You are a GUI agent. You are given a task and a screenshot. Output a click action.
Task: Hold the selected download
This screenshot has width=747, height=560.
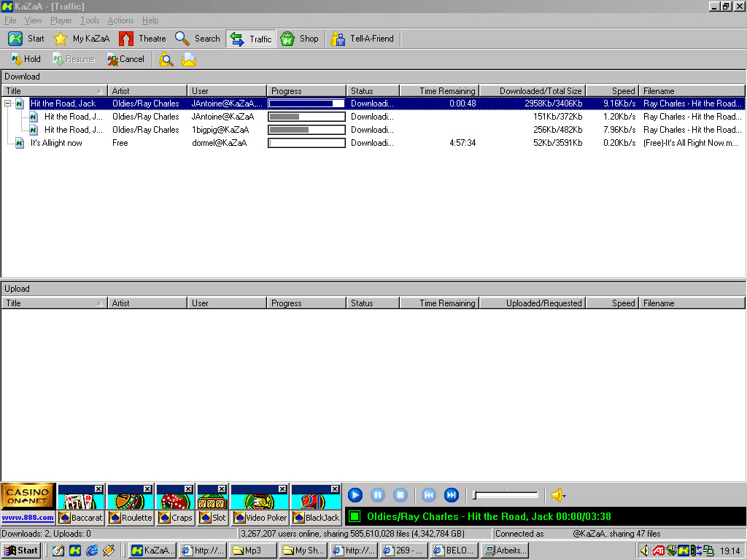(26, 59)
